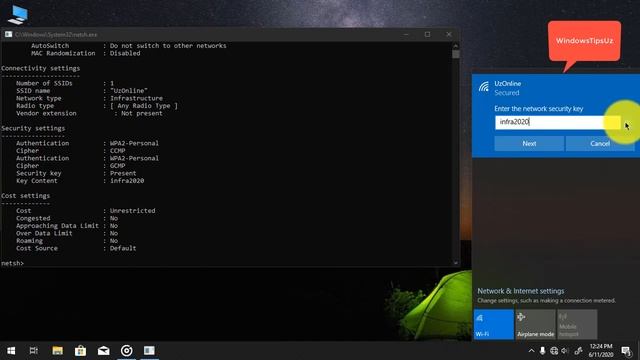Click the microphone tray icon
The image size is (640, 360).
542,351
